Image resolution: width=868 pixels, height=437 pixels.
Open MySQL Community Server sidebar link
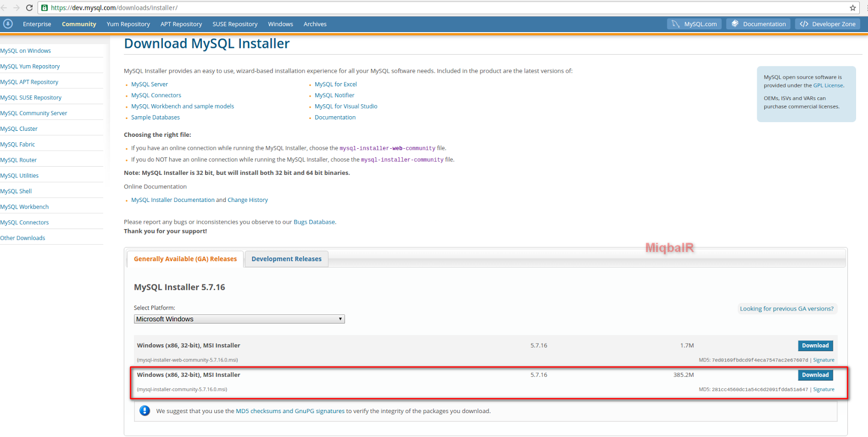coord(34,113)
